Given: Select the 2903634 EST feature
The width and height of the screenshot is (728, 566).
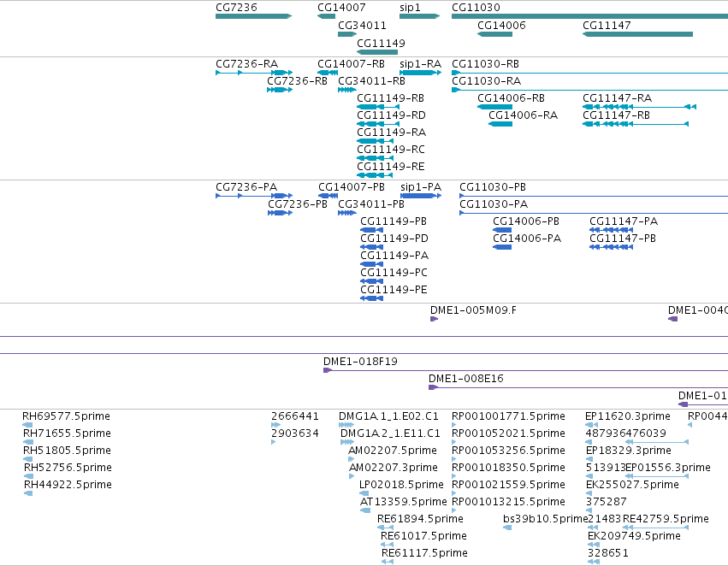Looking at the screenshot, I should coord(274,442).
